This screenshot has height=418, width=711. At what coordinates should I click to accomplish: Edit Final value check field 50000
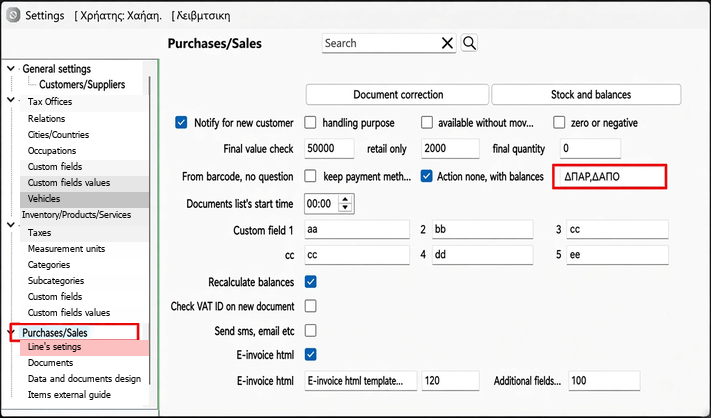329,149
